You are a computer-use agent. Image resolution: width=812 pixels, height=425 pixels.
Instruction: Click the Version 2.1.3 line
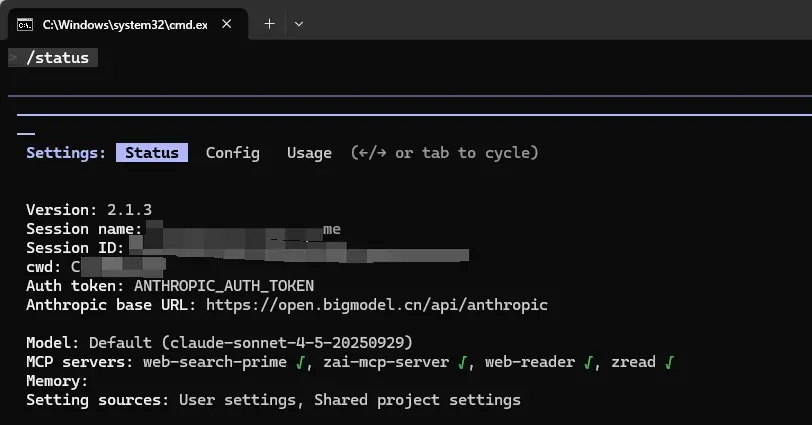89,210
